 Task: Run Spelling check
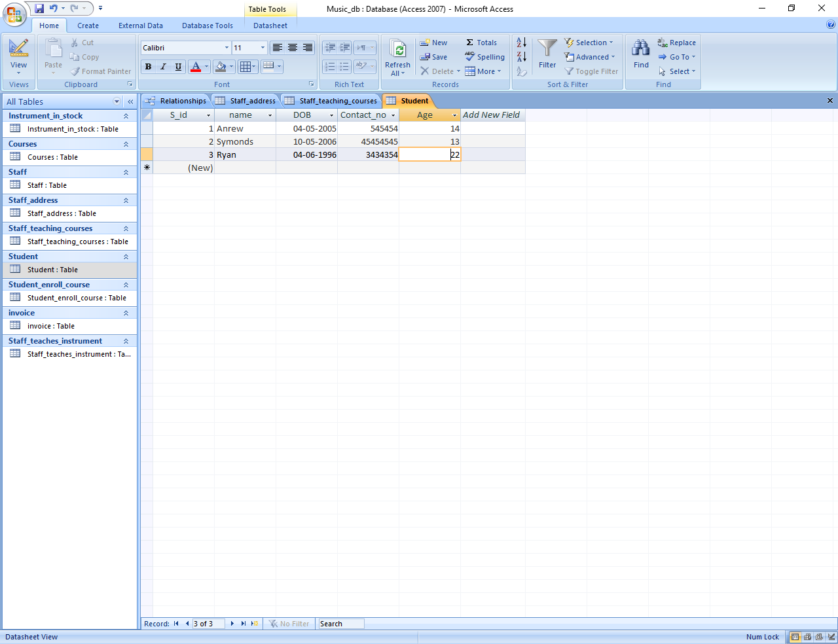(x=485, y=57)
